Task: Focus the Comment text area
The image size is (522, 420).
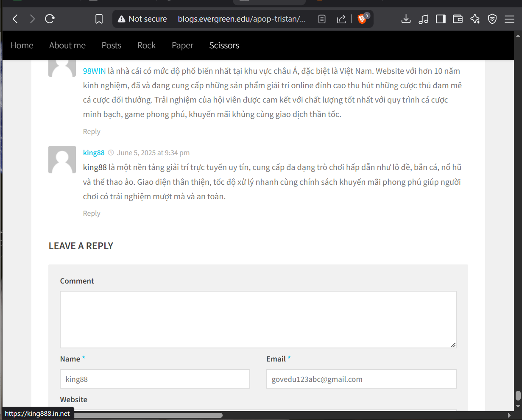Action: pyautogui.click(x=258, y=320)
